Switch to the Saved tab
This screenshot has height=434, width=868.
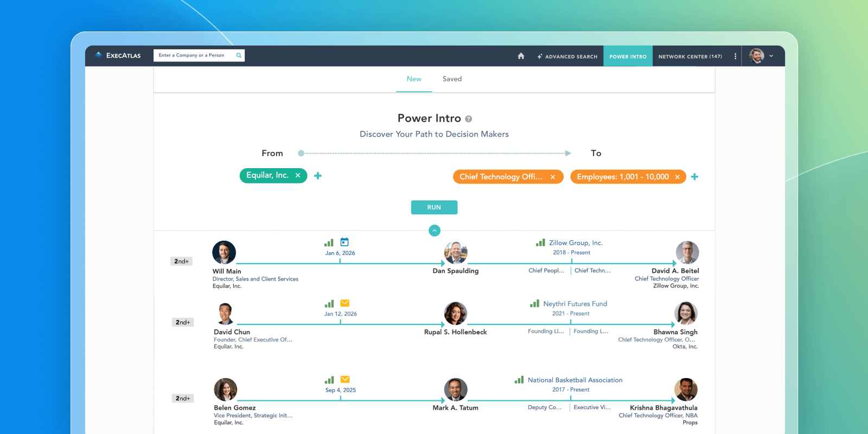click(x=452, y=79)
